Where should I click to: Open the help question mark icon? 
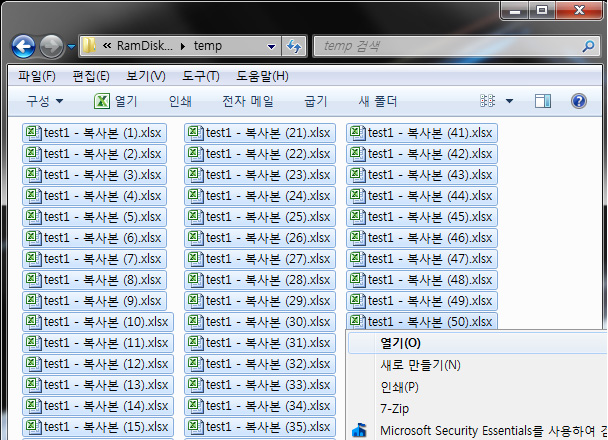pos(578,101)
